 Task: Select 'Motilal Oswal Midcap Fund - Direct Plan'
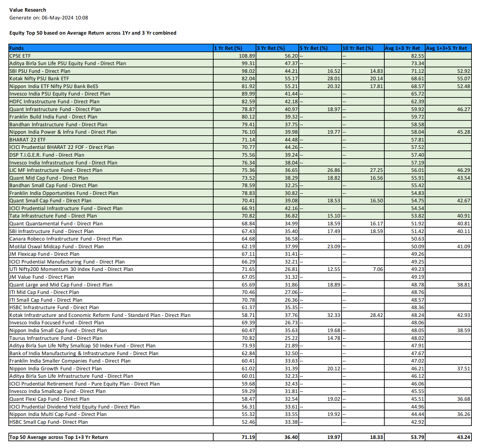click(x=56, y=246)
